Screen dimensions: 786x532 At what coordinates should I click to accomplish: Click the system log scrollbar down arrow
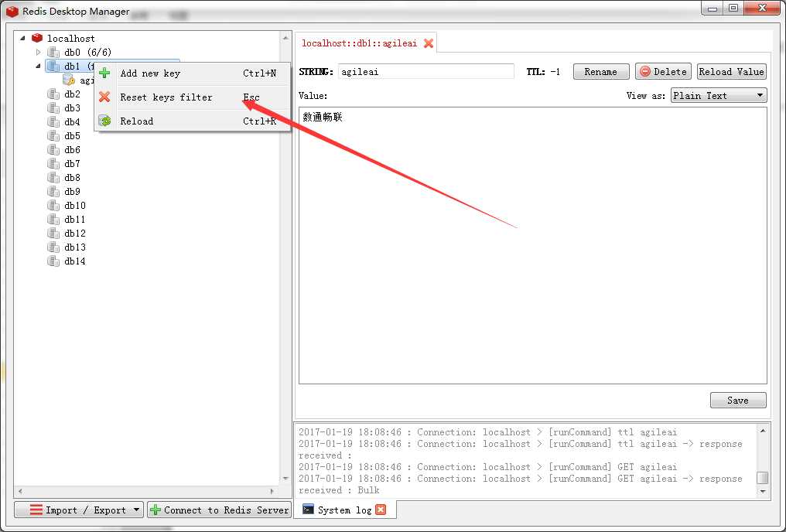point(763,492)
